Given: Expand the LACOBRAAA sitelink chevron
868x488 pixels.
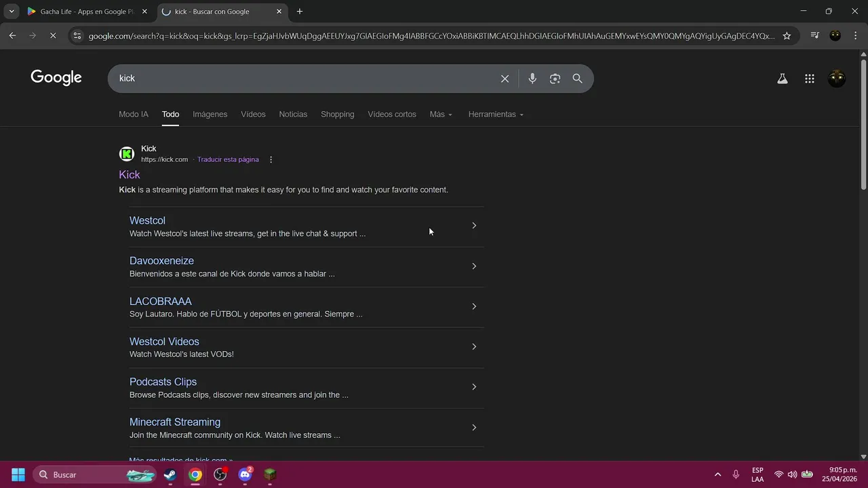Looking at the screenshot, I should (474, 306).
